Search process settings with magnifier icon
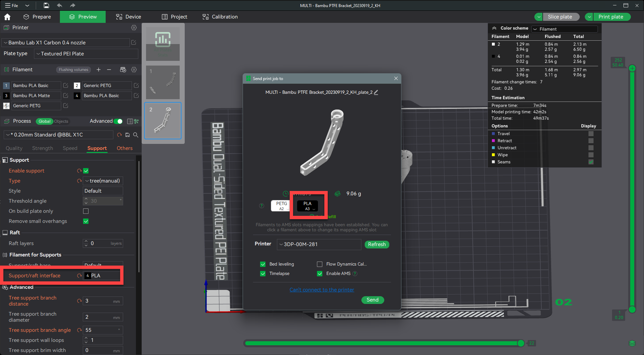This screenshot has width=644, height=355. 136,135
